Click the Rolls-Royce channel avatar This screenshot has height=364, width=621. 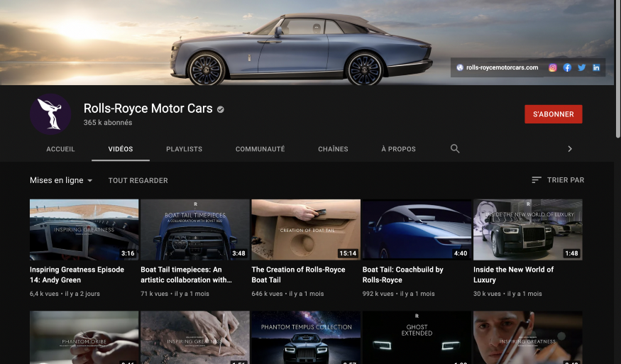click(x=50, y=114)
